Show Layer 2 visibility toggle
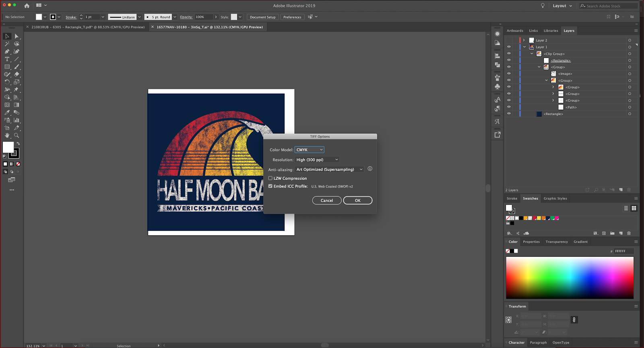The image size is (644, 348). [x=509, y=40]
